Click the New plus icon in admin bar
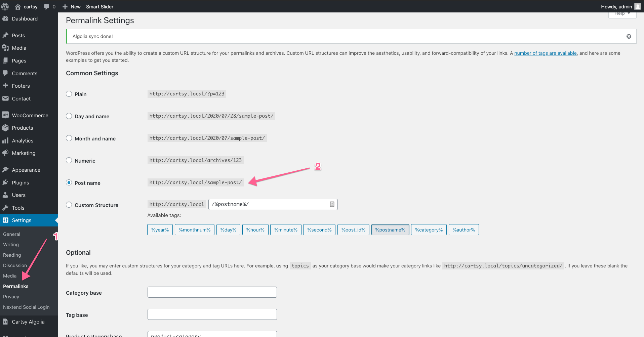Image resolution: width=644 pixels, height=337 pixels. click(65, 7)
